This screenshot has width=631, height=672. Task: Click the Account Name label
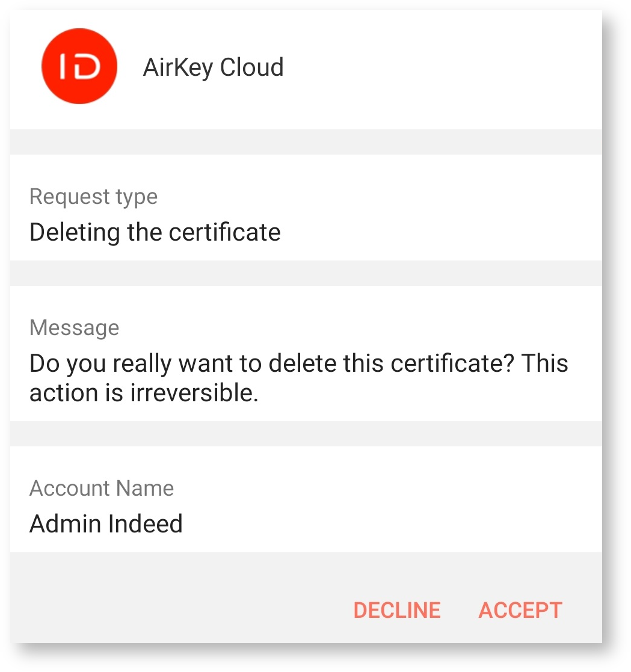[102, 488]
